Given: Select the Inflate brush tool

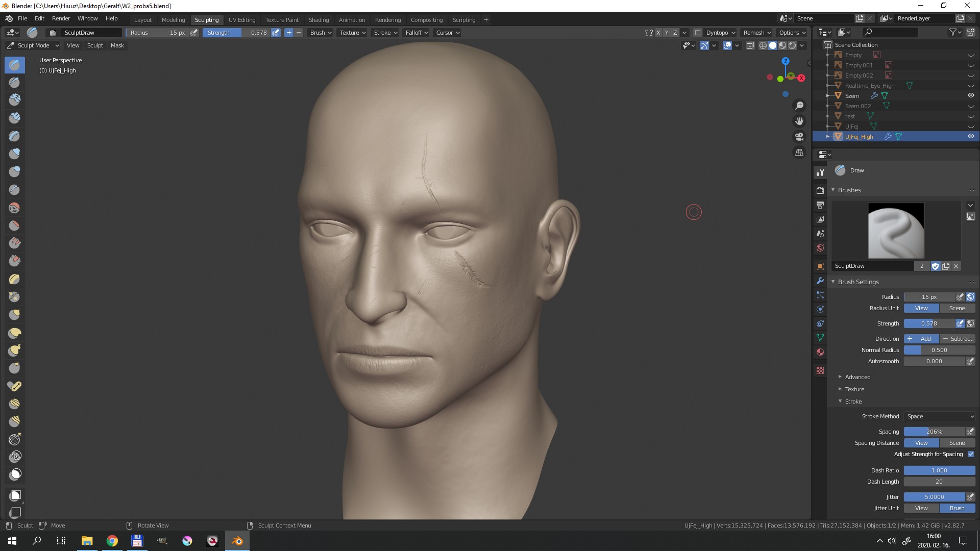Looking at the screenshot, I should 15,154.
